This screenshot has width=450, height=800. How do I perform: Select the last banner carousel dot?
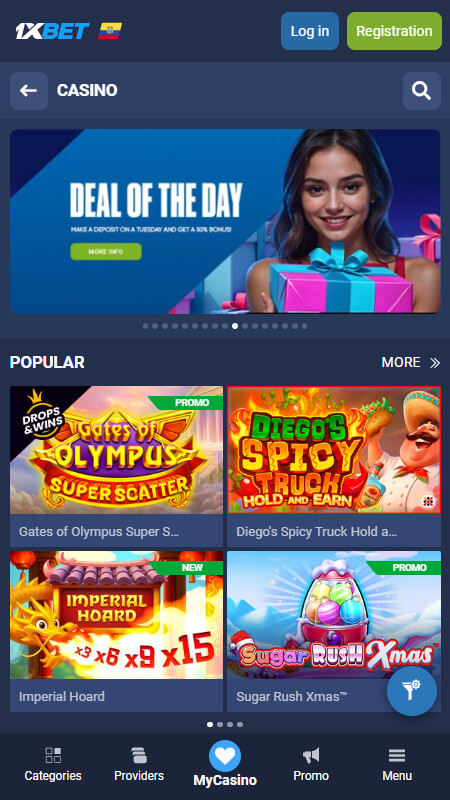[305, 326]
